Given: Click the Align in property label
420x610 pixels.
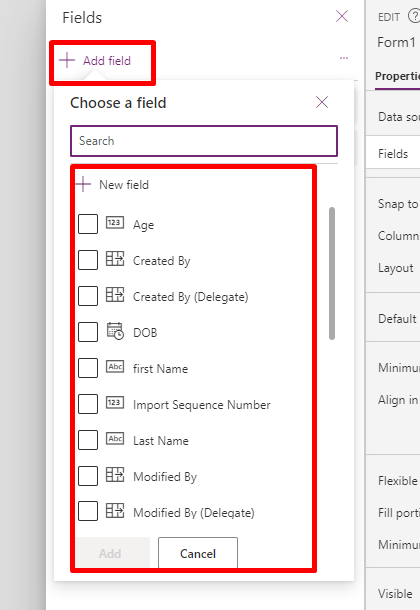Looking at the screenshot, I should (398, 400).
